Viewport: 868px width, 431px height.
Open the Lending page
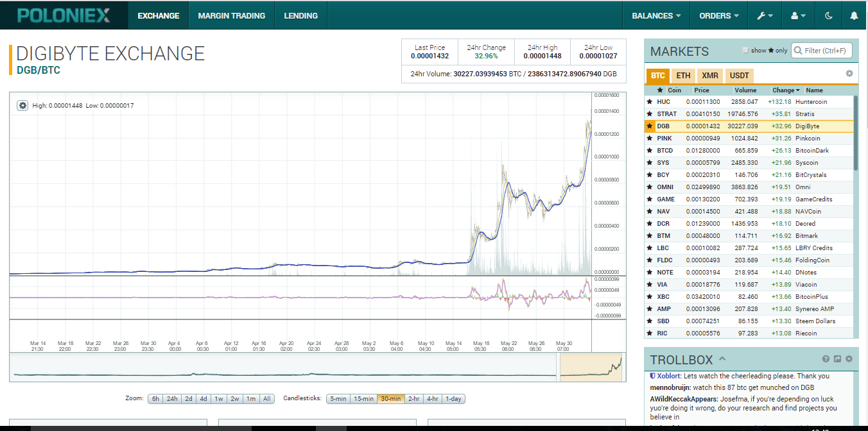[x=301, y=15]
